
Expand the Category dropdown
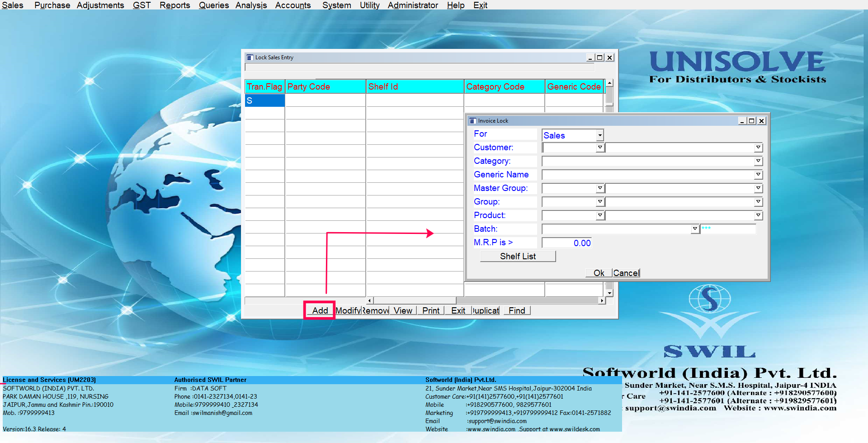[x=758, y=161]
